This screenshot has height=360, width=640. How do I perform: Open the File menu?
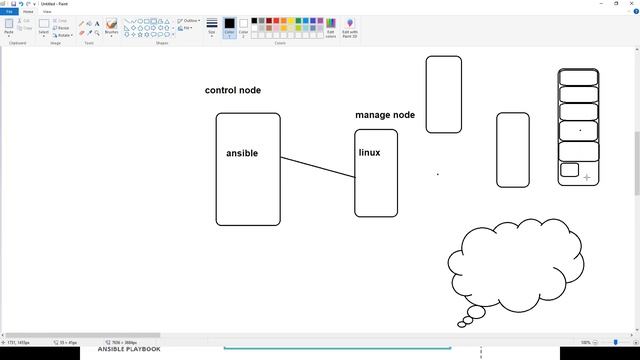coord(9,11)
